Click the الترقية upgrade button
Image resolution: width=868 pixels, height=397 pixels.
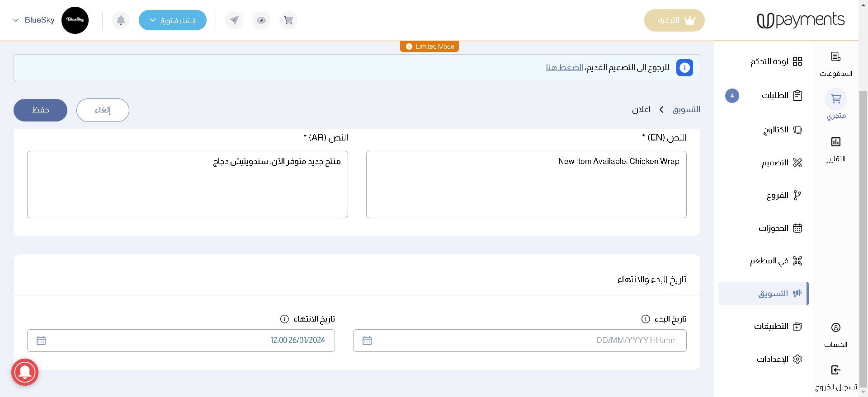(674, 20)
